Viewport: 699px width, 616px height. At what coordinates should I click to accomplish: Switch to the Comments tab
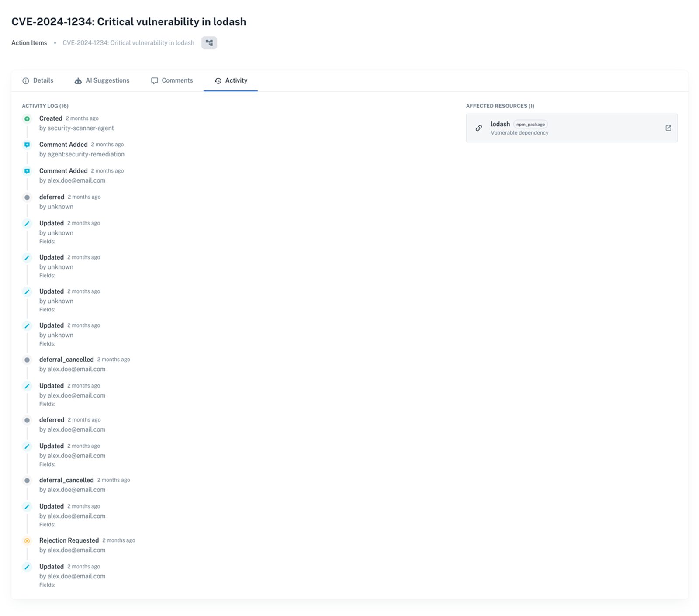(x=177, y=80)
